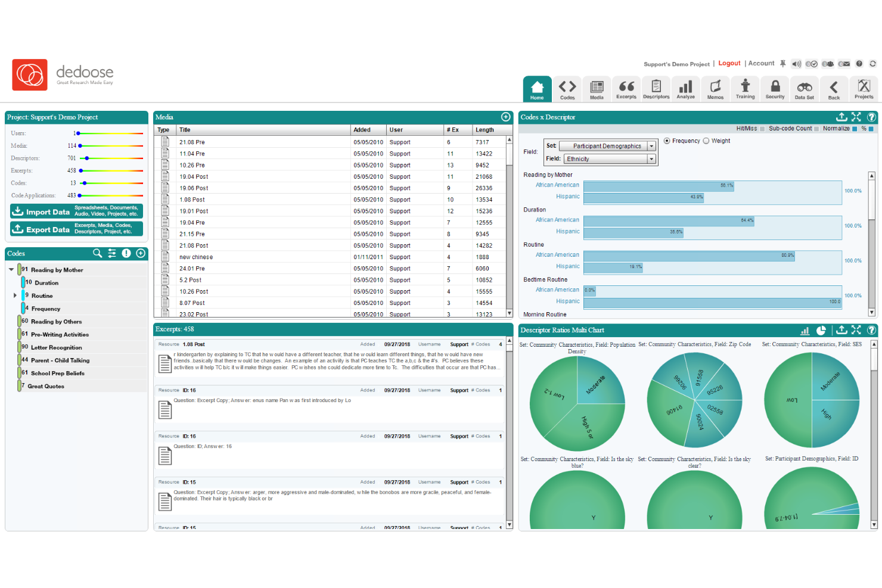Viewport: 882px width, 588px height.
Task: Sort media by the Added column header
Action: tap(369, 130)
